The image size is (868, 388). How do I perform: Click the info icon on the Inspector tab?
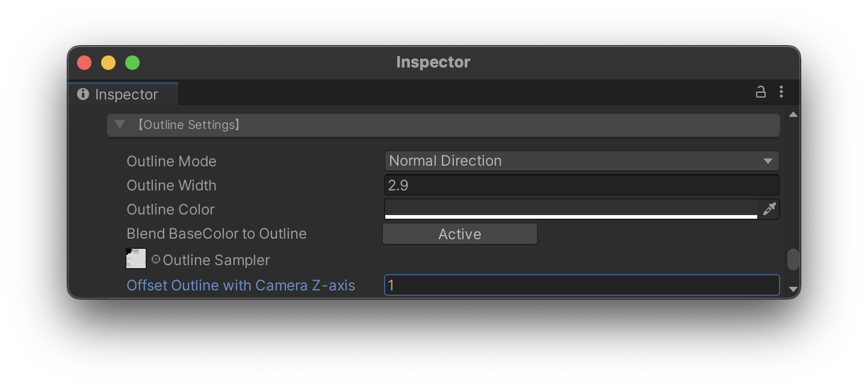[x=82, y=94]
